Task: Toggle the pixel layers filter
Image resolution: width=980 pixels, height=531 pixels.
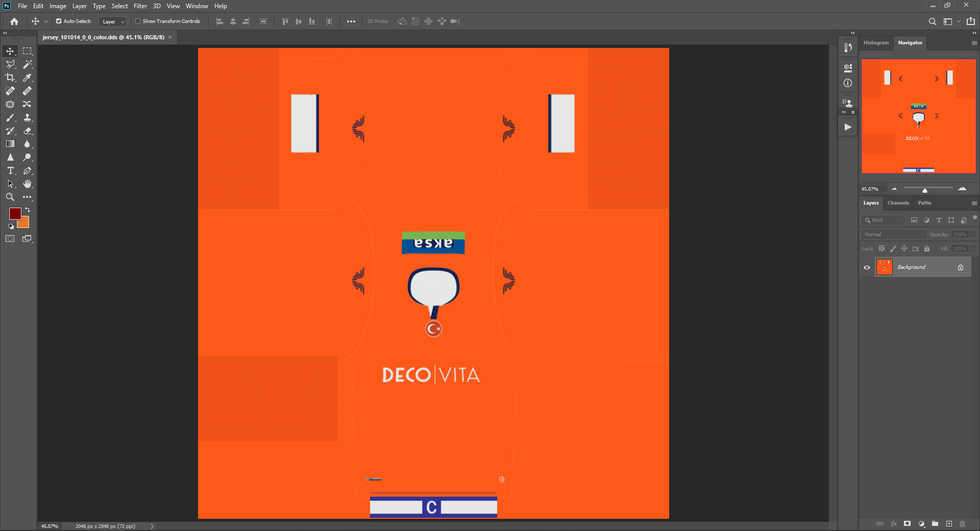Action: (x=914, y=220)
